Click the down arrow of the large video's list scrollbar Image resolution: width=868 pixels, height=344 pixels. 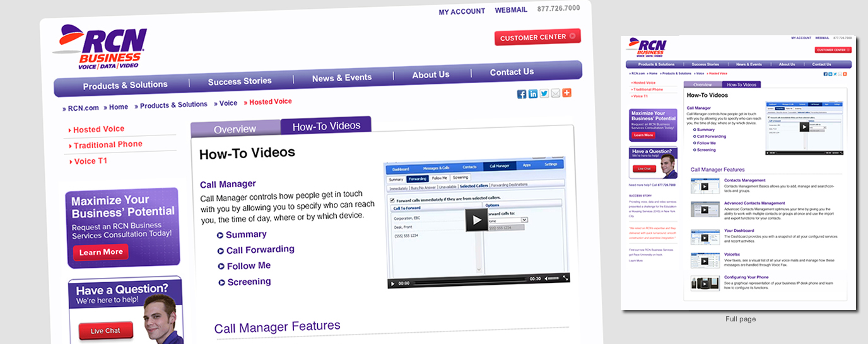pos(479,270)
